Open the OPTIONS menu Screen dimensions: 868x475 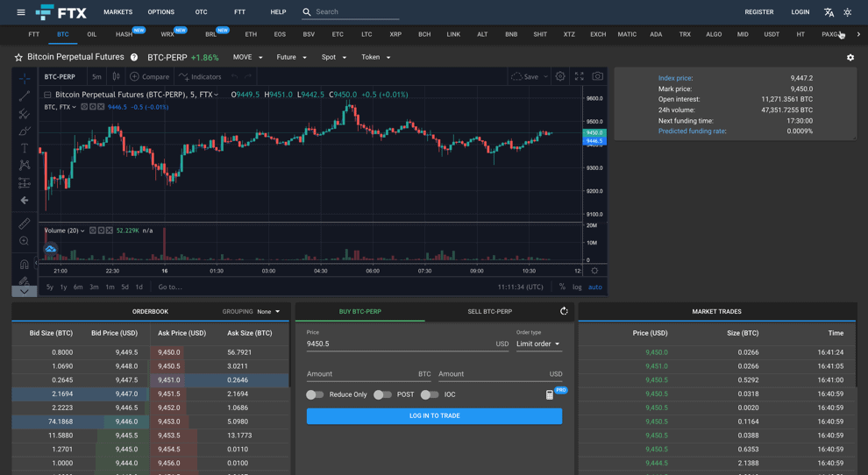(x=161, y=11)
